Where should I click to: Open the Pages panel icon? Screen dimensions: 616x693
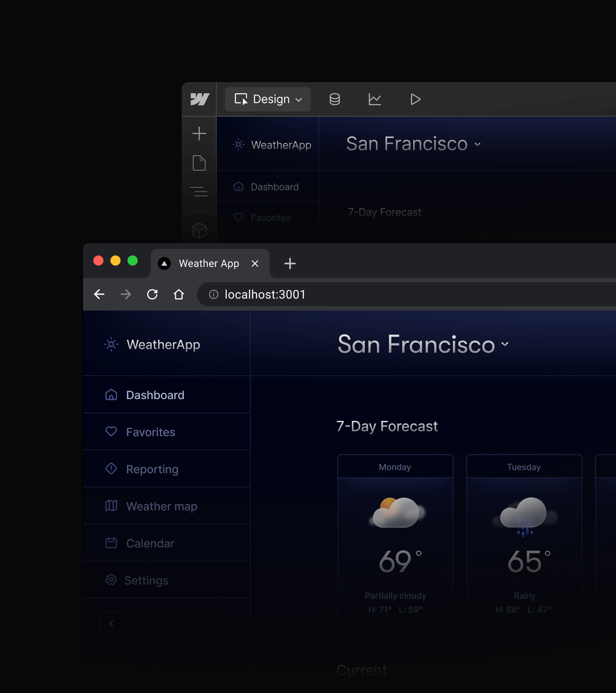pos(199,163)
